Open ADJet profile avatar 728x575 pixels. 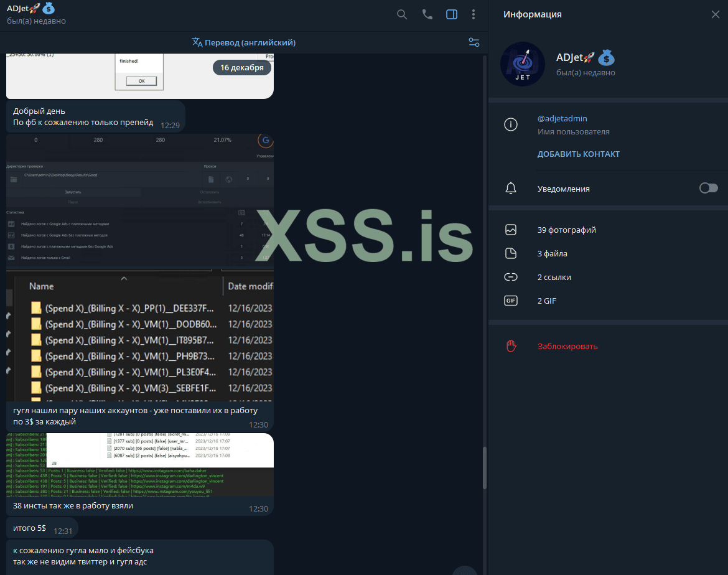coord(522,64)
